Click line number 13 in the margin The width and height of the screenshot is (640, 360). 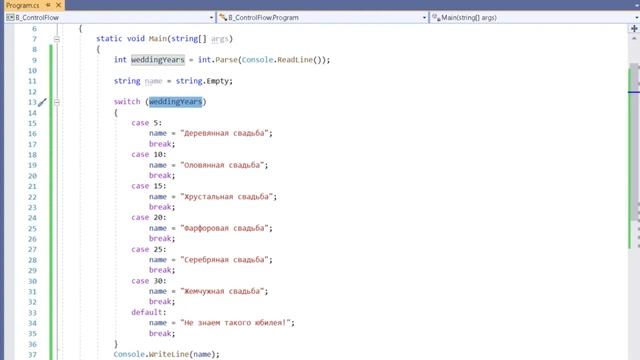[x=32, y=102]
